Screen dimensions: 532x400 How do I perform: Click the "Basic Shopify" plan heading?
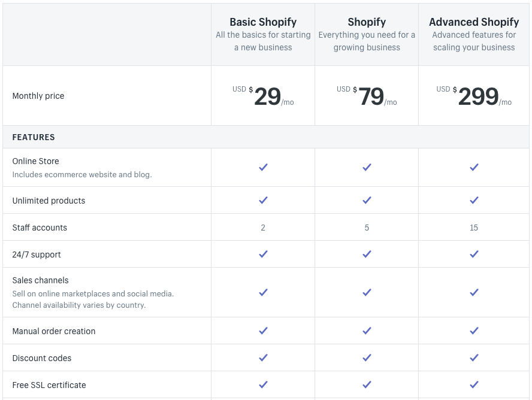coord(263,22)
